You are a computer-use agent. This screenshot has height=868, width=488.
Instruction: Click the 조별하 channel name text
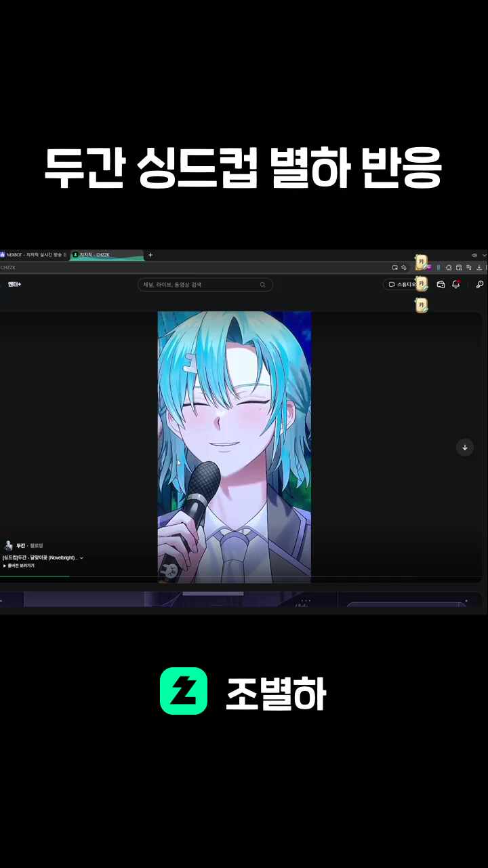[276, 694]
